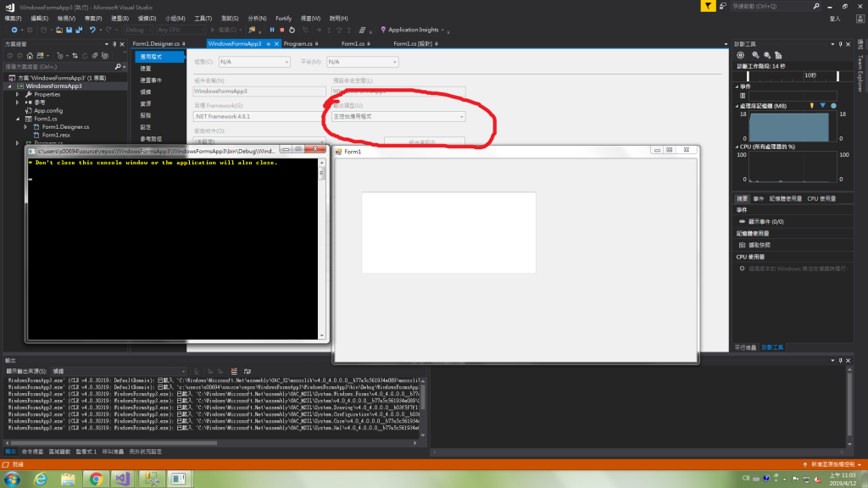
Task: Select App.config in Solution Explorer
Action: click(48, 111)
